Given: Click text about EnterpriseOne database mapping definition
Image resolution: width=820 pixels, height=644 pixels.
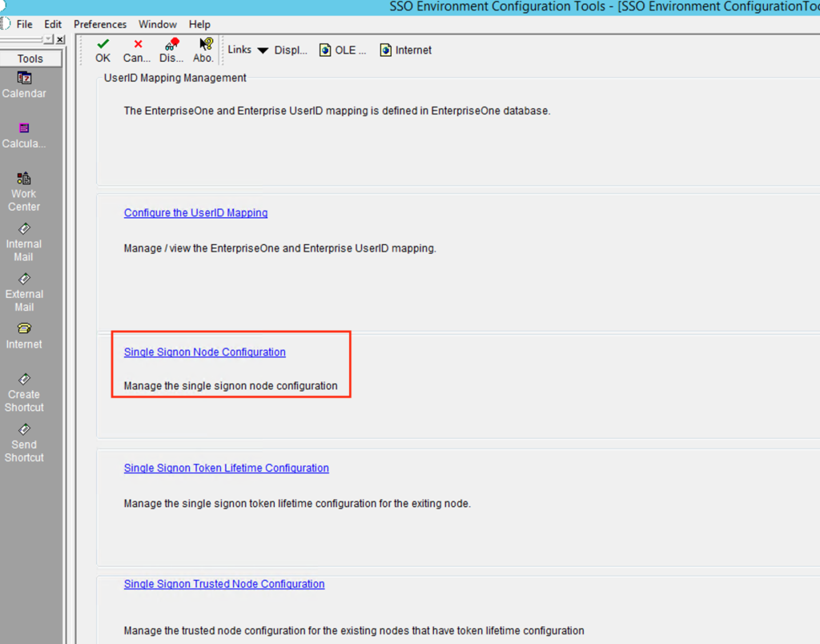Looking at the screenshot, I should pyautogui.click(x=337, y=111).
